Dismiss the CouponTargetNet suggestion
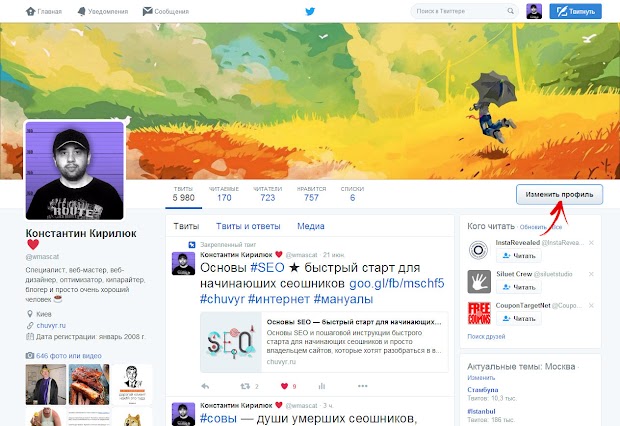Screen dimensions: 620x426 pos(591,305)
